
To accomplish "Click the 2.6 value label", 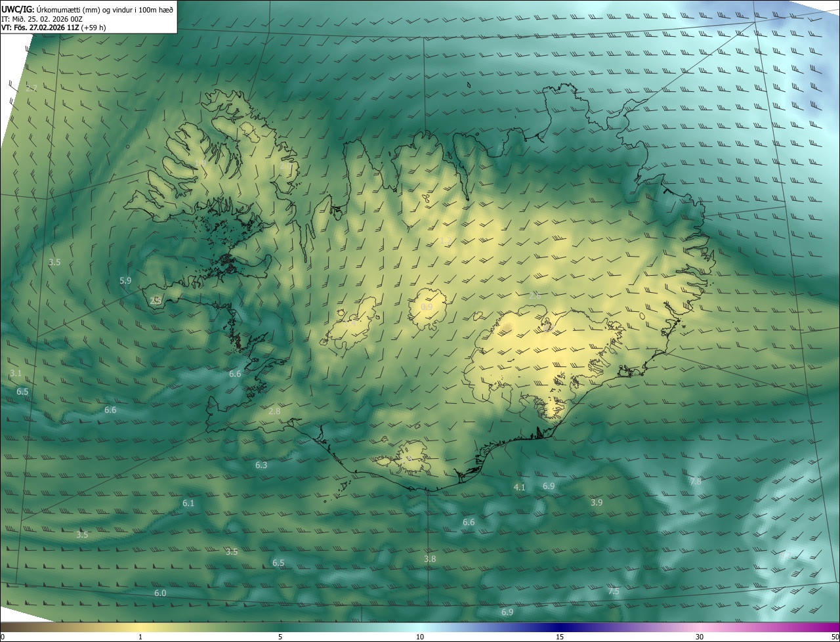I will coord(535,295).
